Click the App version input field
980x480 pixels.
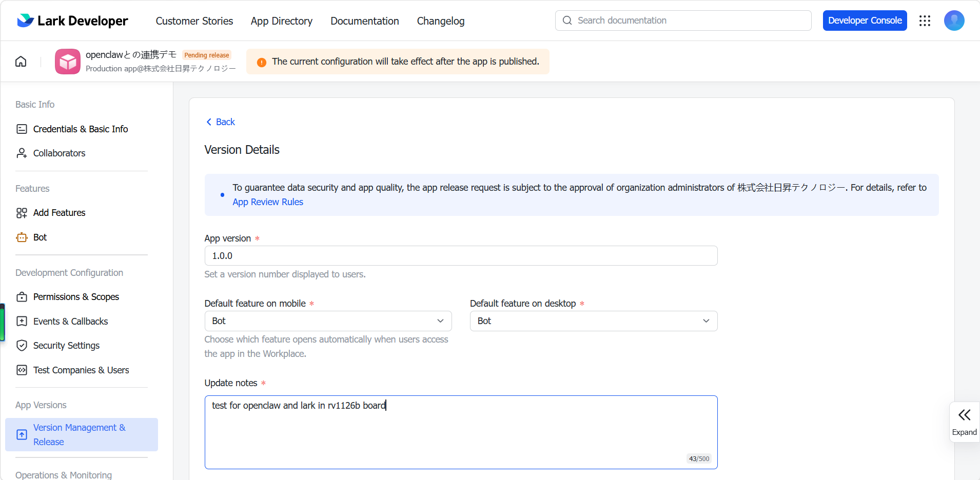[x=461, y=256]
